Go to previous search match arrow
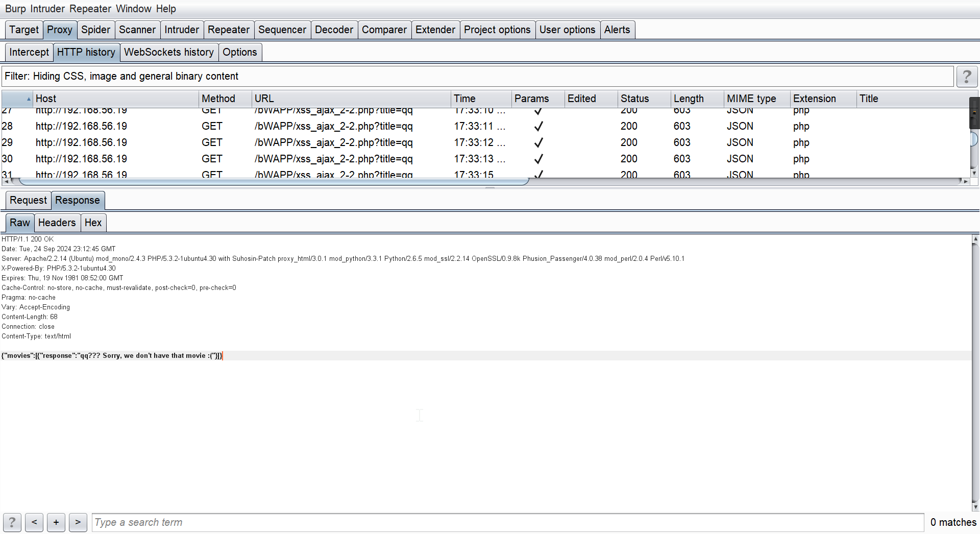Viewport: 980px width, 534px height. tap(34, 522)
